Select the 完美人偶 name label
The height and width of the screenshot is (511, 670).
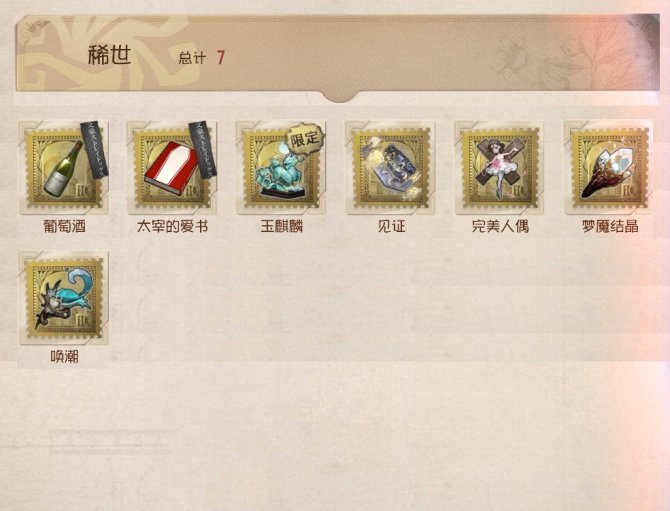[x=500, y=226]
